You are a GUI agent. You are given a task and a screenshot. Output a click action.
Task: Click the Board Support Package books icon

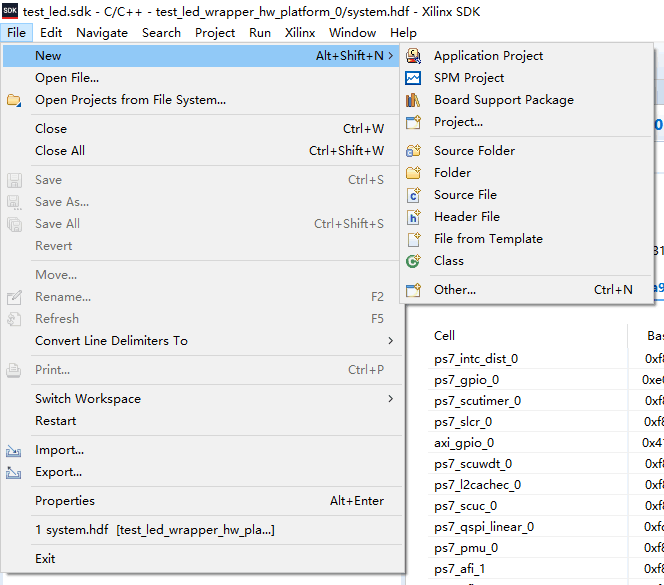[413, 100]
